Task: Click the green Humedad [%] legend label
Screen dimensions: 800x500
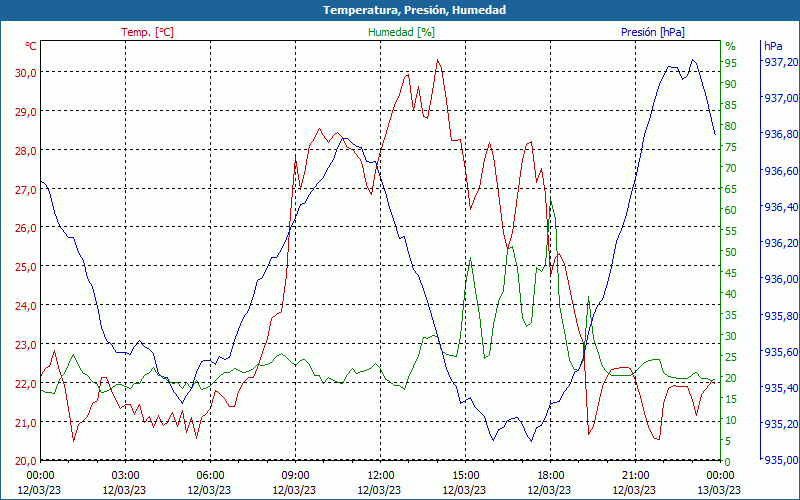Action: point(401,32)
